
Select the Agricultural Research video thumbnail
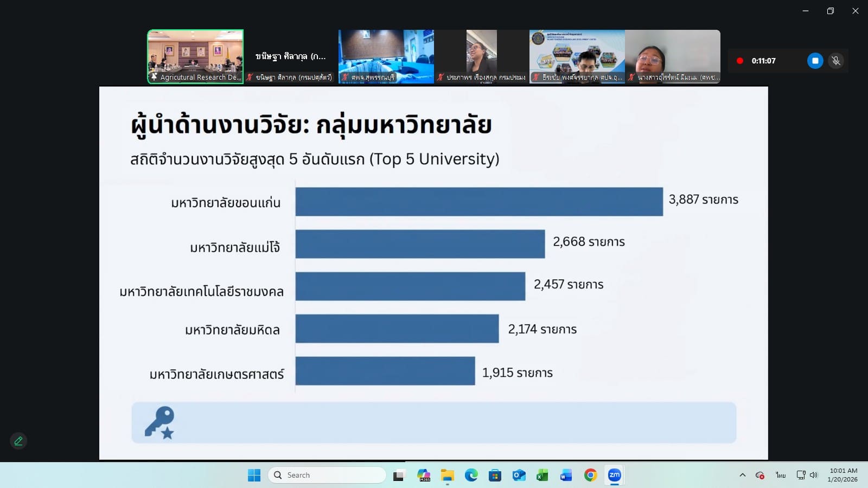point(195,56)
